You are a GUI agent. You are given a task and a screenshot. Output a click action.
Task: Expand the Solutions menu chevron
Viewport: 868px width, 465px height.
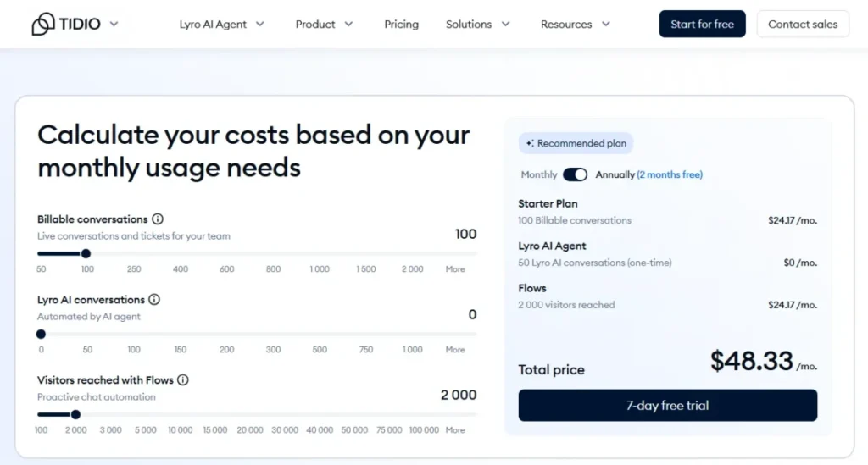click(505, 24)
